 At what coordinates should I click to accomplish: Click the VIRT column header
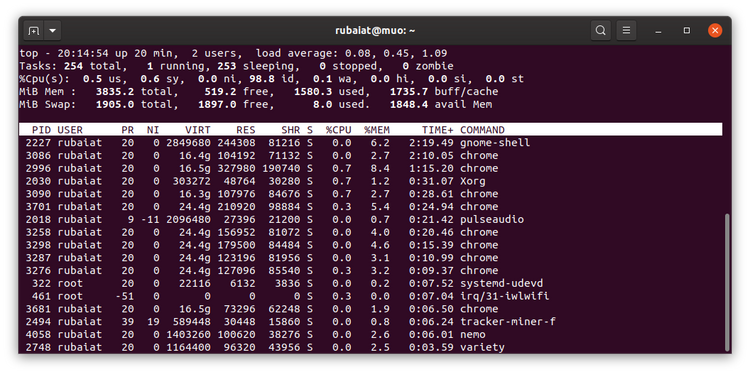[198, 130]
